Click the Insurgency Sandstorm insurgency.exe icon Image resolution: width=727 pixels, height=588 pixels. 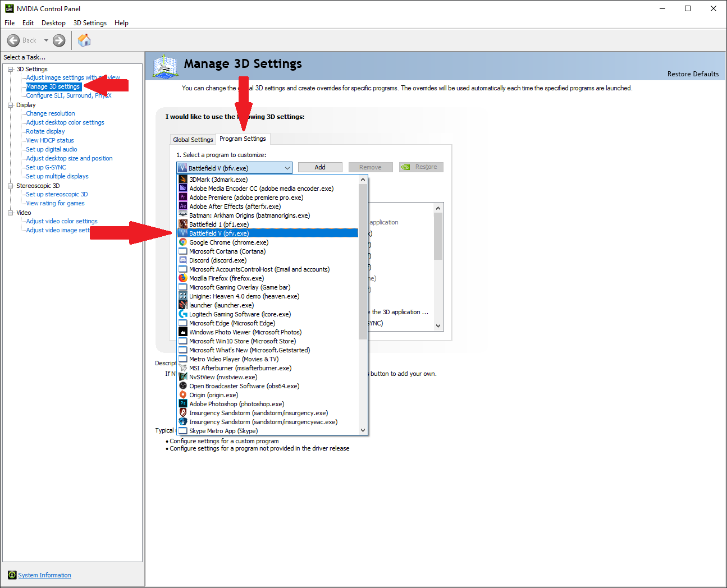[183, 413]
